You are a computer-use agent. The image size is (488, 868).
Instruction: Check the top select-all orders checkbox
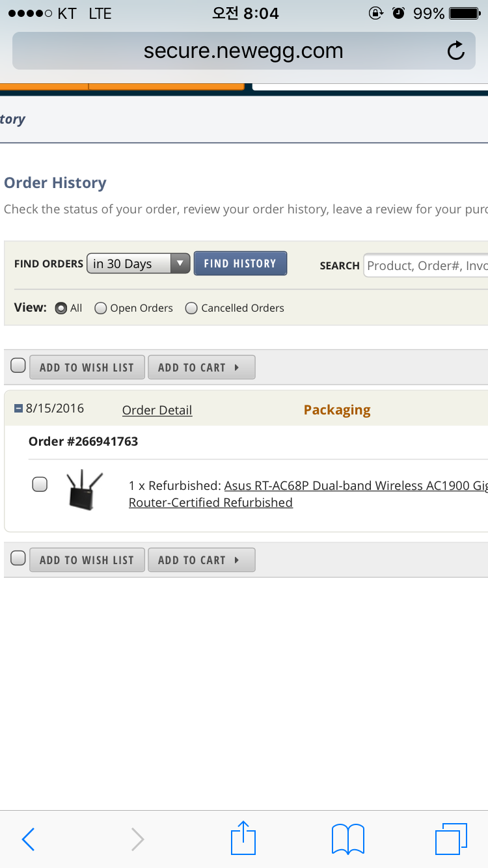18,366
